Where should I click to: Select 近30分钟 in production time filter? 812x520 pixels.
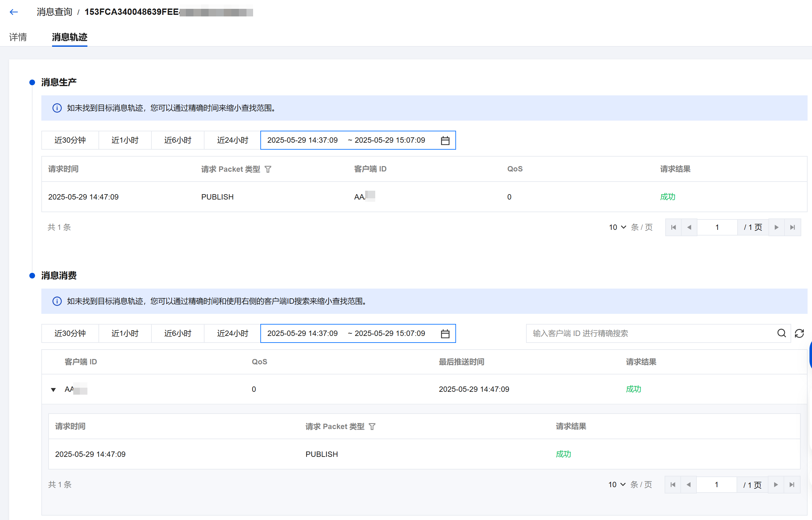tap(70, 140)
